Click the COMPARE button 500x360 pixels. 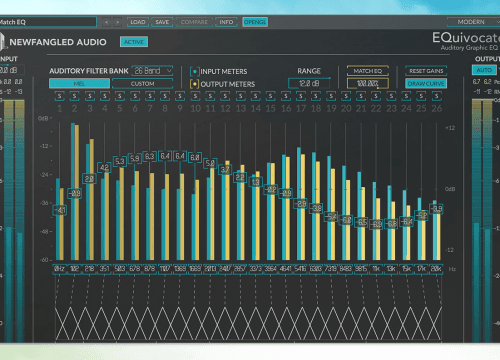click(x=194, y=22)
